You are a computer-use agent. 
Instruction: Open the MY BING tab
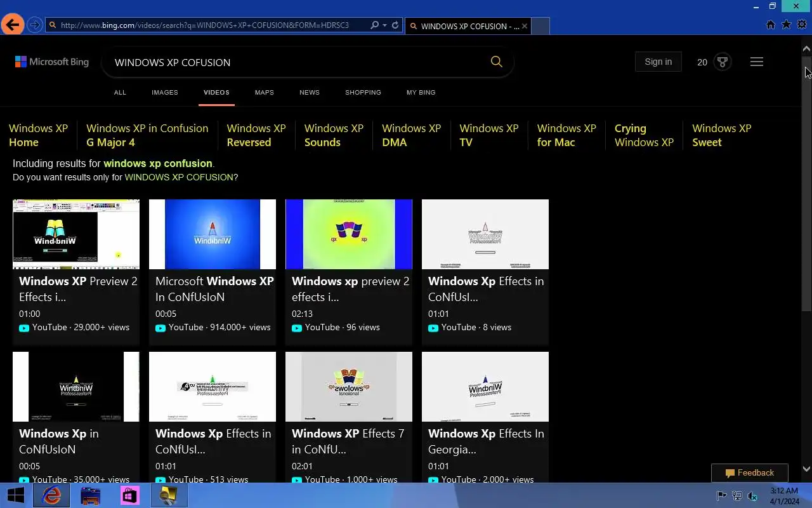pyautogui.click(x=421, y=93)
